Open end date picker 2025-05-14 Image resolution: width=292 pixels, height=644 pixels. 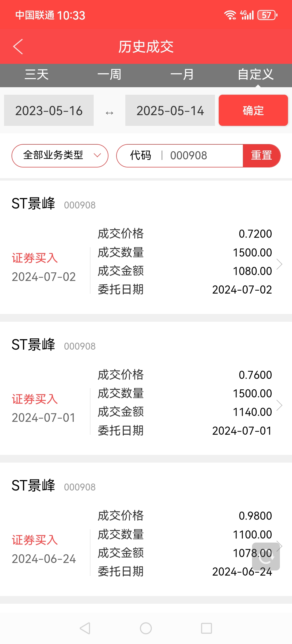coord(170,110)
